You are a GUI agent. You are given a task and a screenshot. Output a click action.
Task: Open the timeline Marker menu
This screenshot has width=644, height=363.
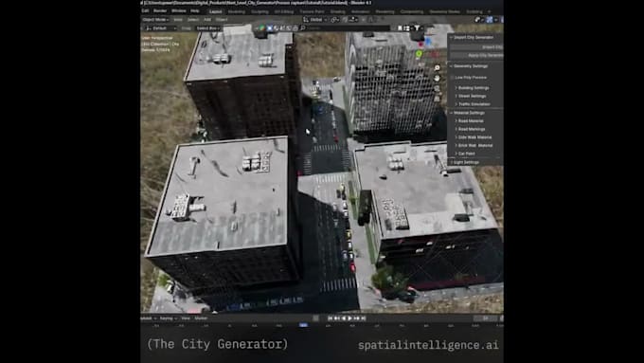201,318
